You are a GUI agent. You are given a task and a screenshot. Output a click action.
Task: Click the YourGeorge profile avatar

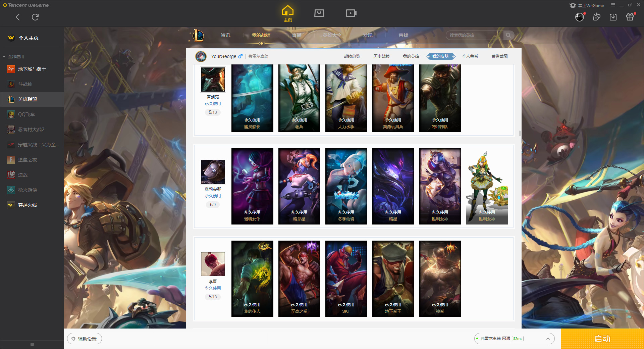201,56
